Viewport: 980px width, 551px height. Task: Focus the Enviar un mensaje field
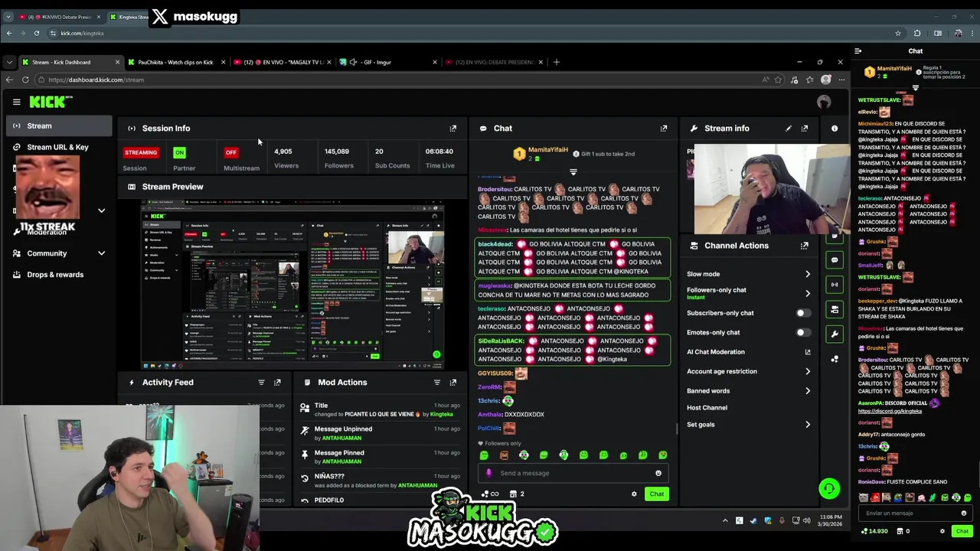(x=915, y=514)
